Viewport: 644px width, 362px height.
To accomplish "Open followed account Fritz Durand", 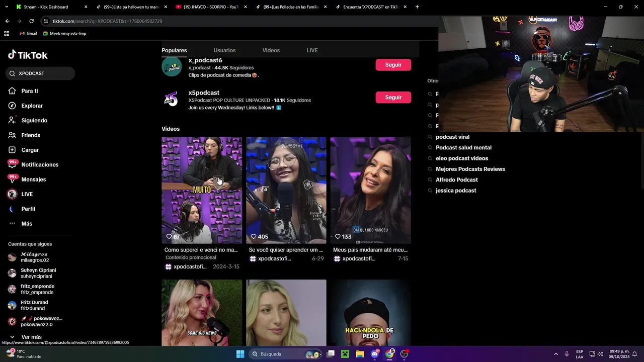I will point(28,306).
